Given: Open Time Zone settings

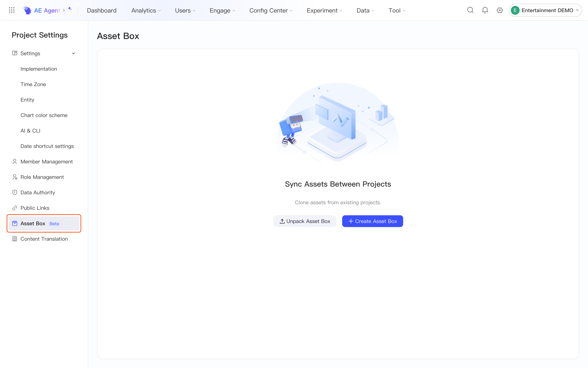Looking at the screenshot, I should coord(33,84).
